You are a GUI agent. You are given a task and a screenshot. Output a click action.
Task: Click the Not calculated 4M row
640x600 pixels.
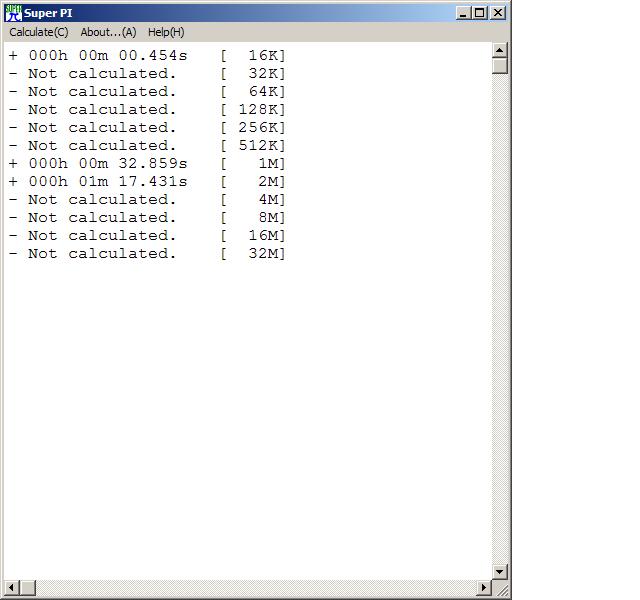click(x=147, y=199)
